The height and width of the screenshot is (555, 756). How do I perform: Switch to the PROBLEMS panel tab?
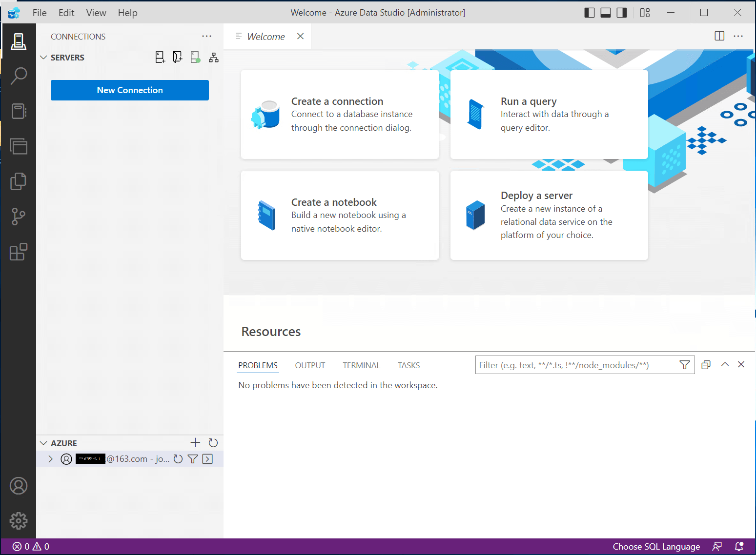point(258,365)
